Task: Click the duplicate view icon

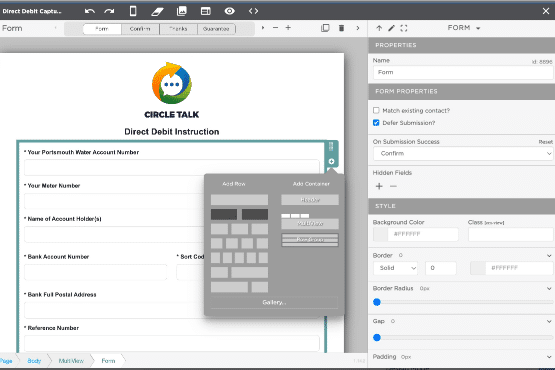Action: coord(325,28)
